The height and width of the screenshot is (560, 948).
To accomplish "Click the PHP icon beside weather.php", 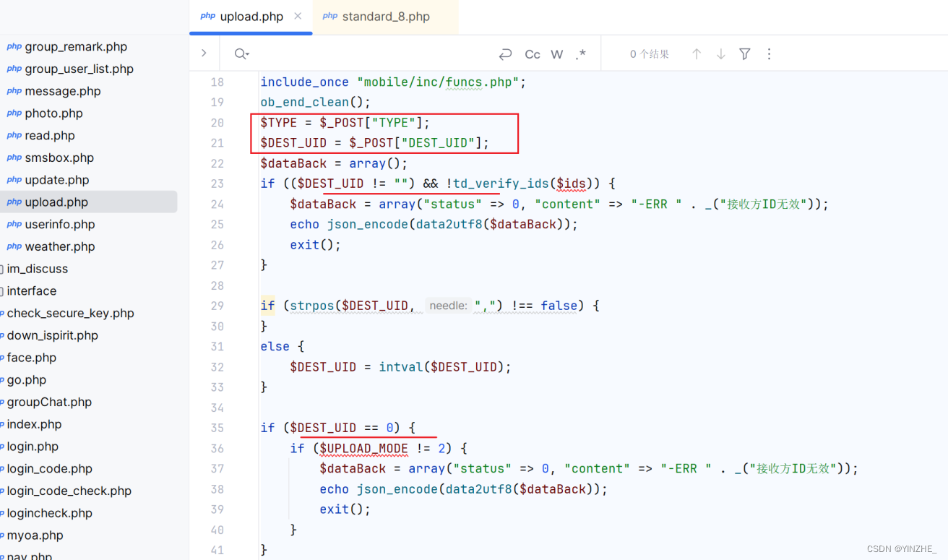I will [x=14, y=247].
